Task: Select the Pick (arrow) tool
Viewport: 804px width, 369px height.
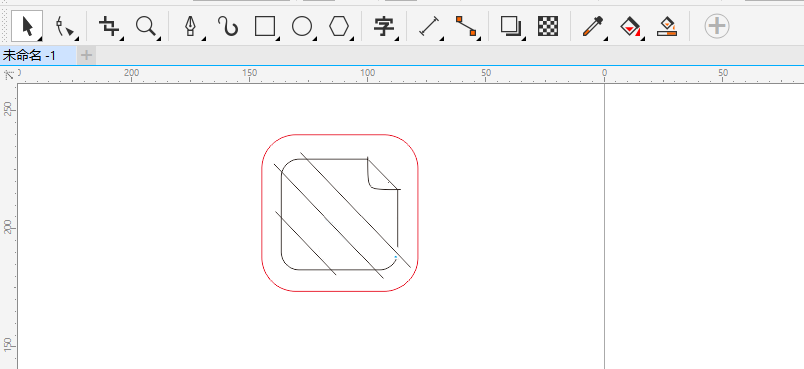Action: pyautogui.click(x=27, y=26)
